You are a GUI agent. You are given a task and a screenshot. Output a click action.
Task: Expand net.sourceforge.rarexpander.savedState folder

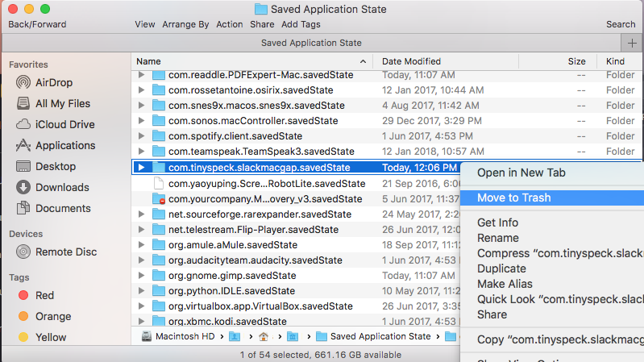(141, 214)
